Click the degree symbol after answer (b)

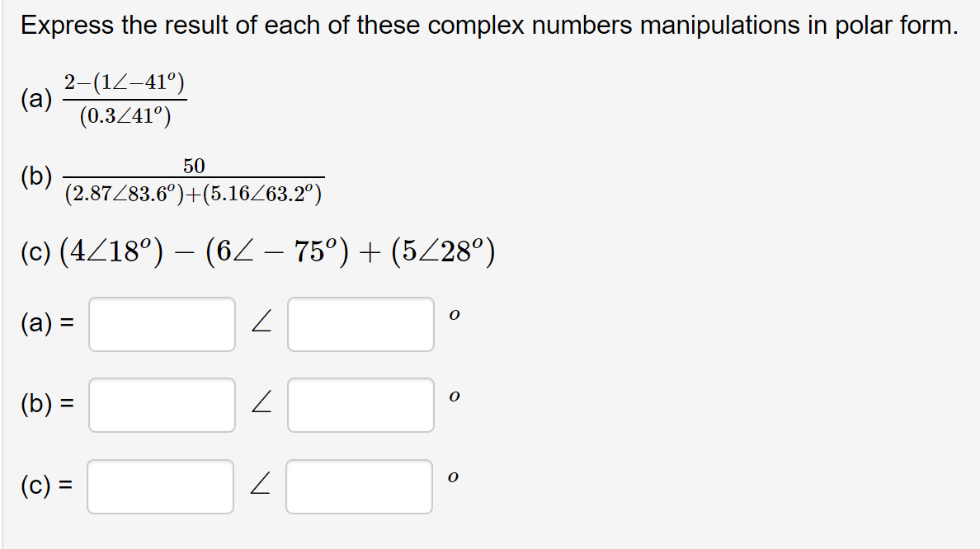(x=453, y=396)
